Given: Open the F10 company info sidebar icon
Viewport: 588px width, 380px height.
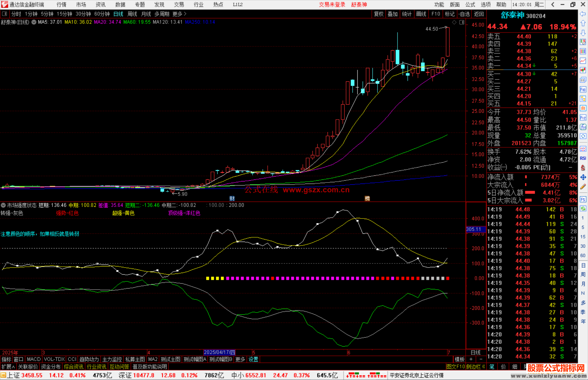Looking at the screenshot, I should click(x=583, y=89).
